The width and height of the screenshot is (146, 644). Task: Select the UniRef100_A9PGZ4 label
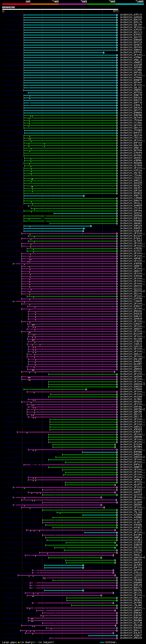click(131, 226)
